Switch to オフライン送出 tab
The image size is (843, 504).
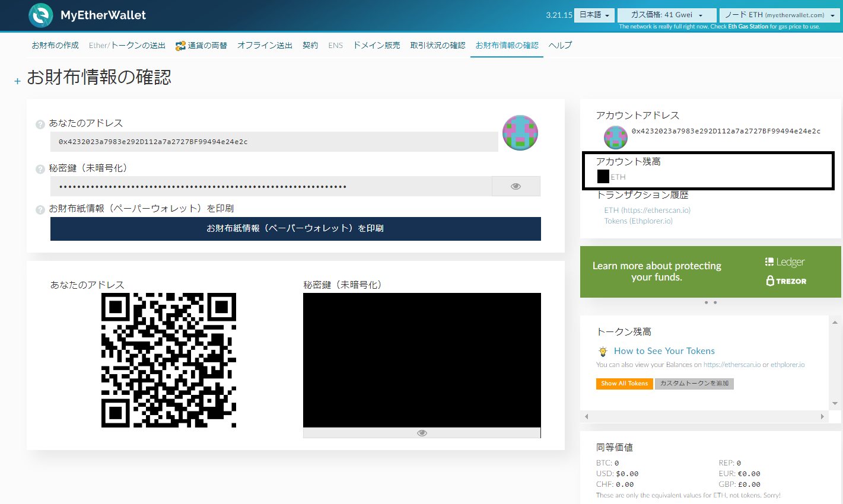265,46
